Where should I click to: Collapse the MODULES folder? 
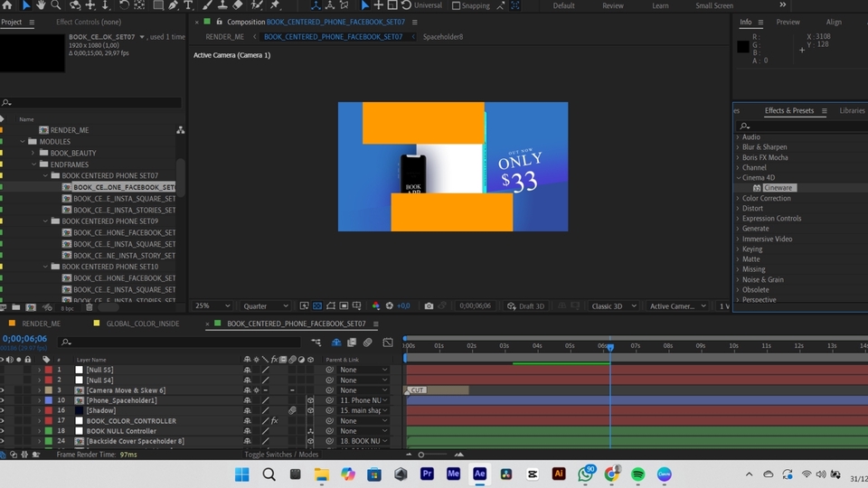click(23, 142)
